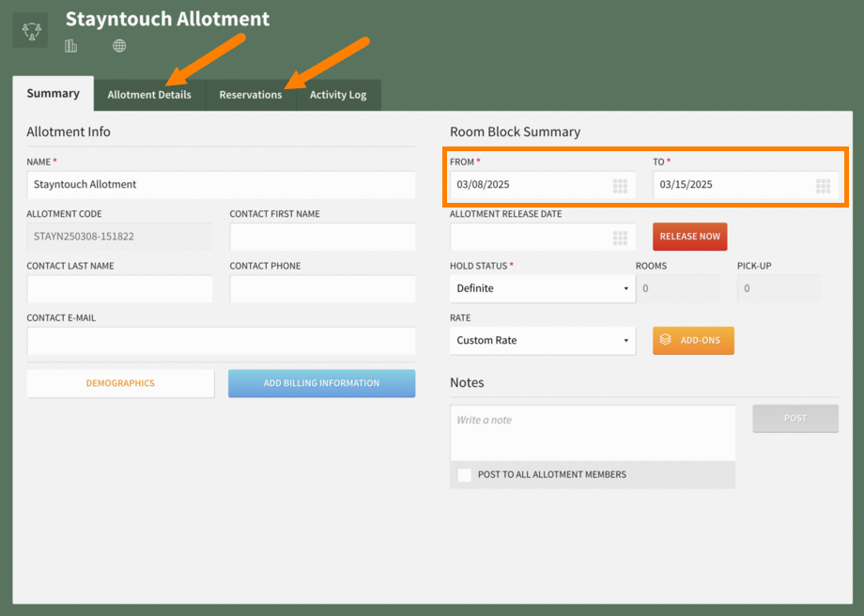Click the FROM date field 03/08/2025
The image size is (864, 616).
pos(542,185)
